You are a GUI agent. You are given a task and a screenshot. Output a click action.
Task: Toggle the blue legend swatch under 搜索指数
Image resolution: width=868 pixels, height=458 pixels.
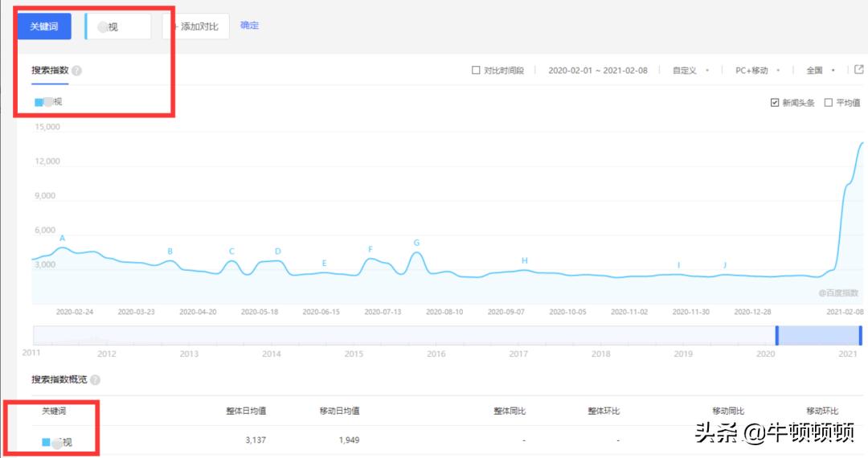point(39,102)
